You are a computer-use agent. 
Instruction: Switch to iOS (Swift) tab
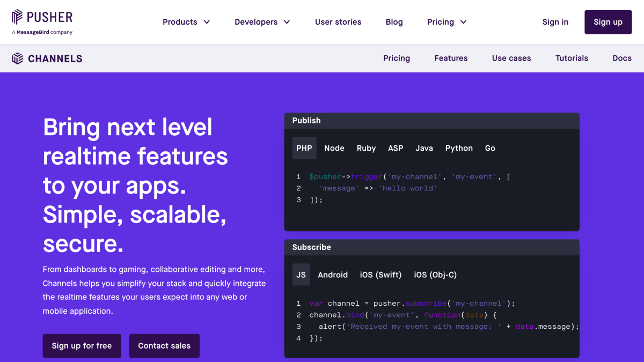(380, 275)
